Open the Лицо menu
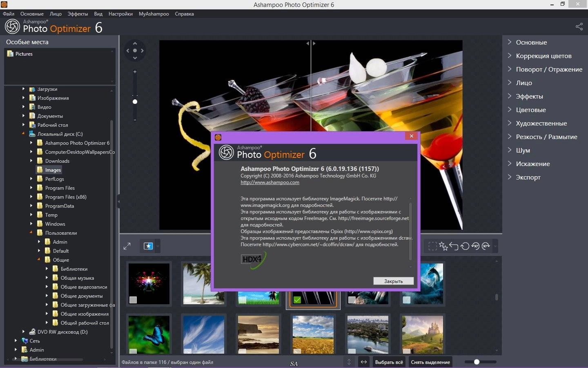The height and width of the screenshot is (368, 588). coord(56,13)
